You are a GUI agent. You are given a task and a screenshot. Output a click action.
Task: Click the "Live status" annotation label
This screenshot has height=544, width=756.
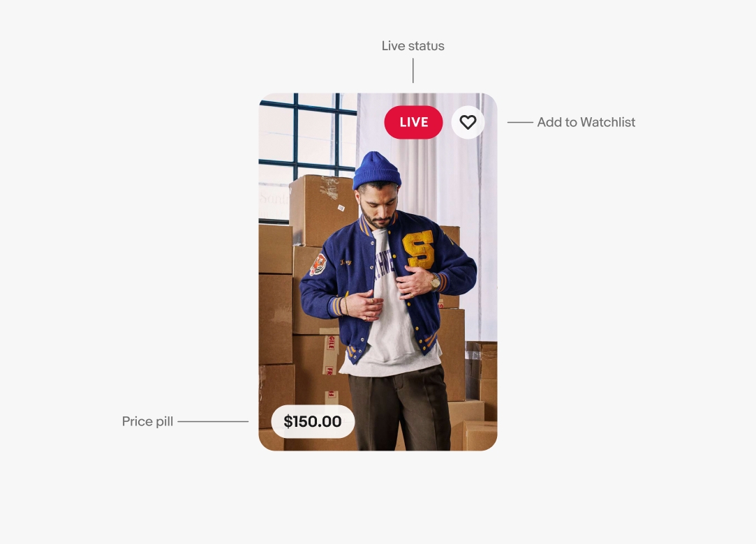pos(413,46)
